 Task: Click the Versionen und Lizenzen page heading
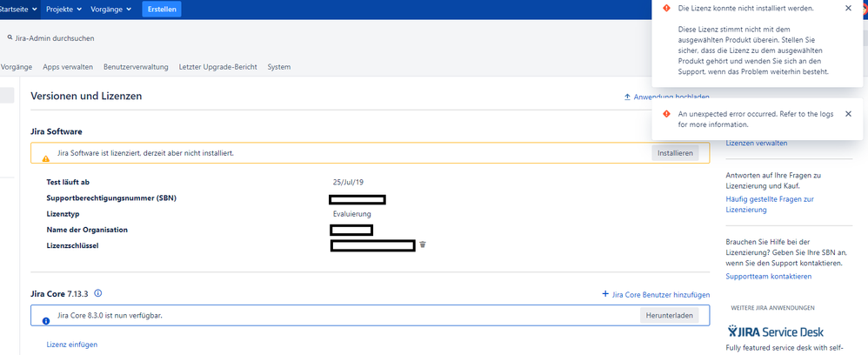tap(86, 96)
